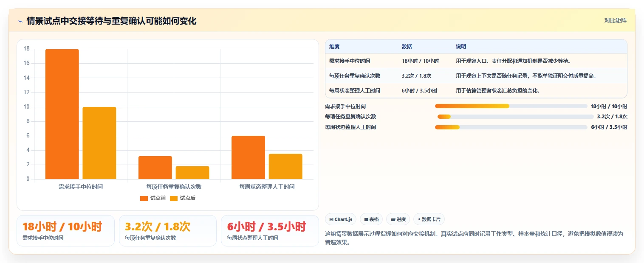The width and height of the screenshot is (644, 263).
Task: Click the card title 情景试点中交接等待与重复确认可能如何变化
Action: click(111, 21)
